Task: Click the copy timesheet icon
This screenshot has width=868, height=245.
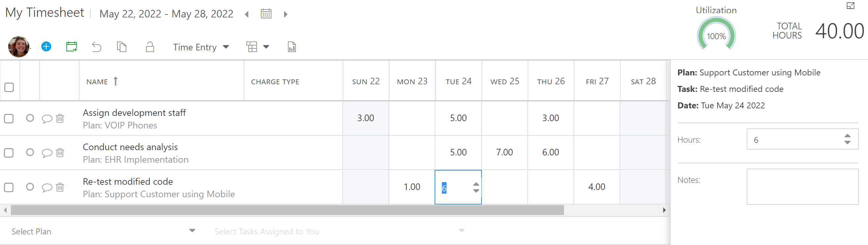Action: (122, 47)
